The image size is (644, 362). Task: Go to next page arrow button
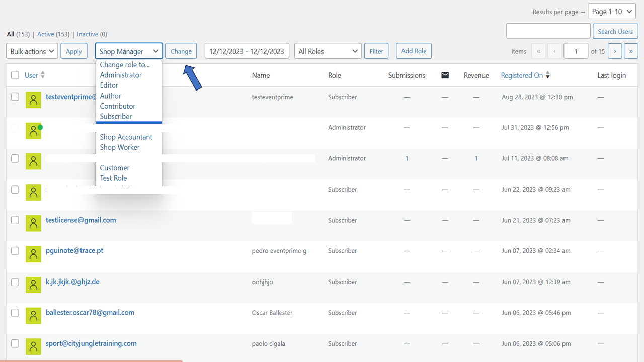(x=615, y=51)
